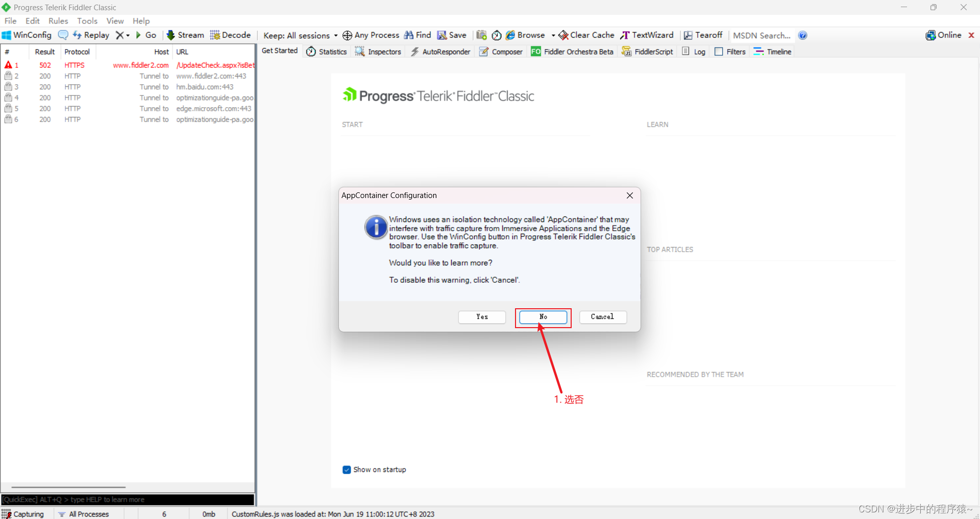This screenshot has width=980, height=519.
Task: Save the sessions
Action: click(x=452, y=35)
